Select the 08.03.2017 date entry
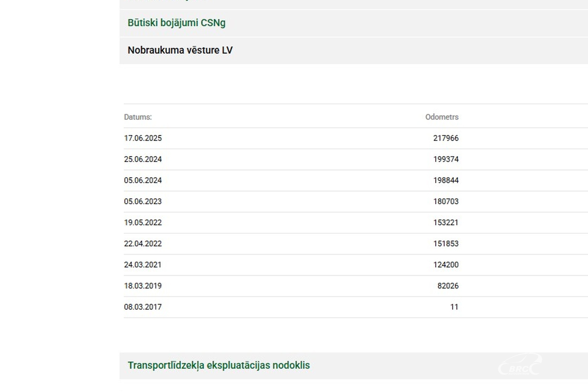The image size is (588, 392). point(143,307)
